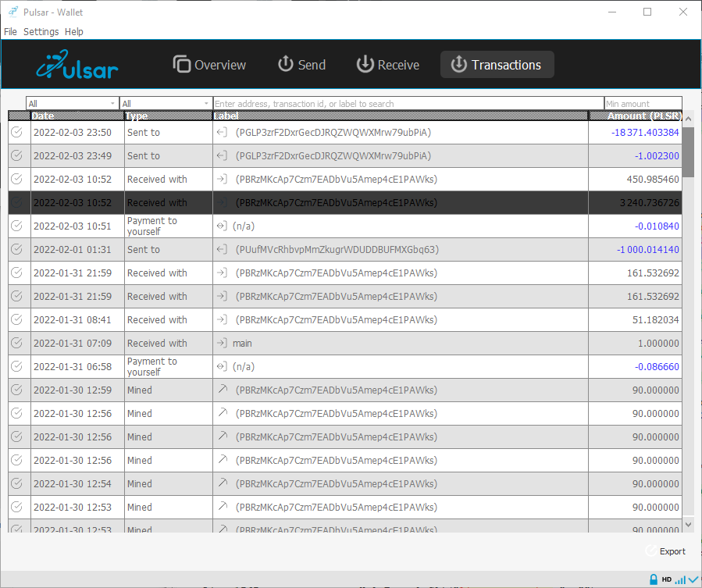
Task: Click status icon of 2022-01-31 08:41 row
Action: [x=16, y=319]
